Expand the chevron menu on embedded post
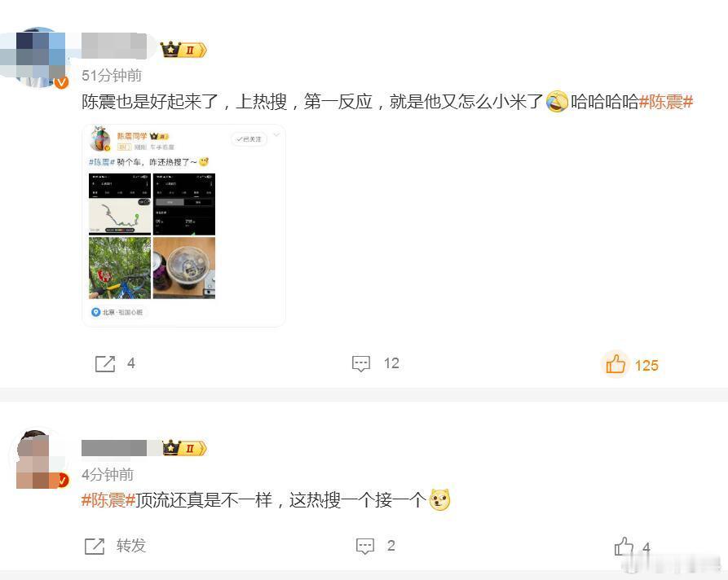Screen dimensions: 728x580 276,135
